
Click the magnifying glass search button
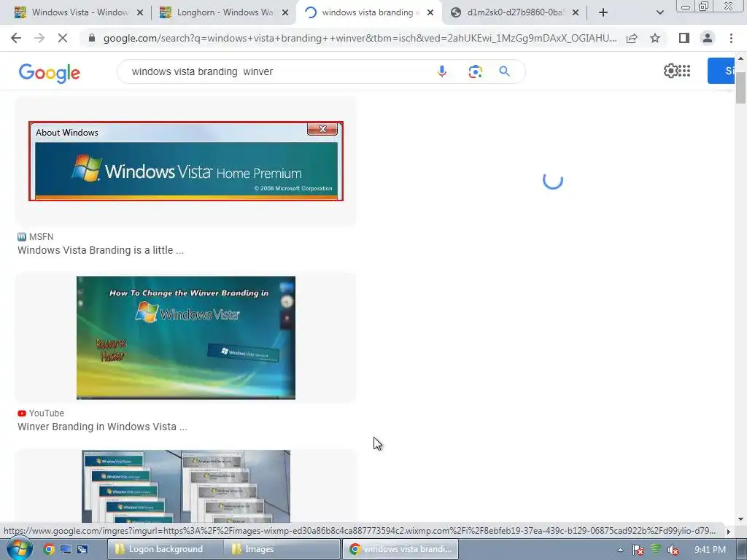505,71
